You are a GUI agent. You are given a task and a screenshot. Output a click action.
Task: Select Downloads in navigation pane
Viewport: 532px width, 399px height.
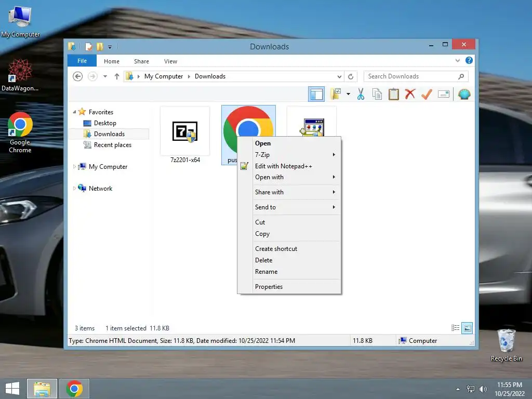[109, 134]
